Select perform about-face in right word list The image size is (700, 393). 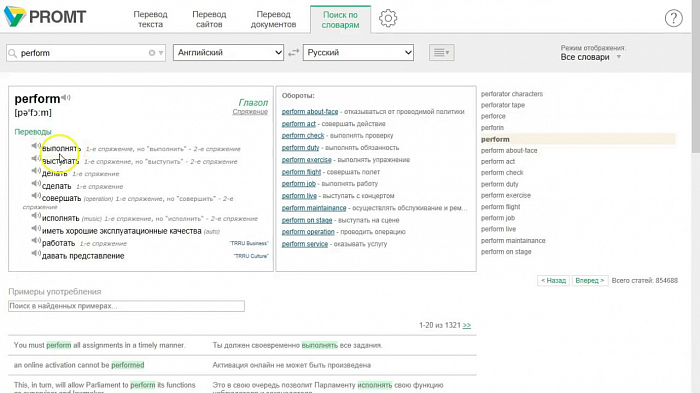(x=509, y=151)
